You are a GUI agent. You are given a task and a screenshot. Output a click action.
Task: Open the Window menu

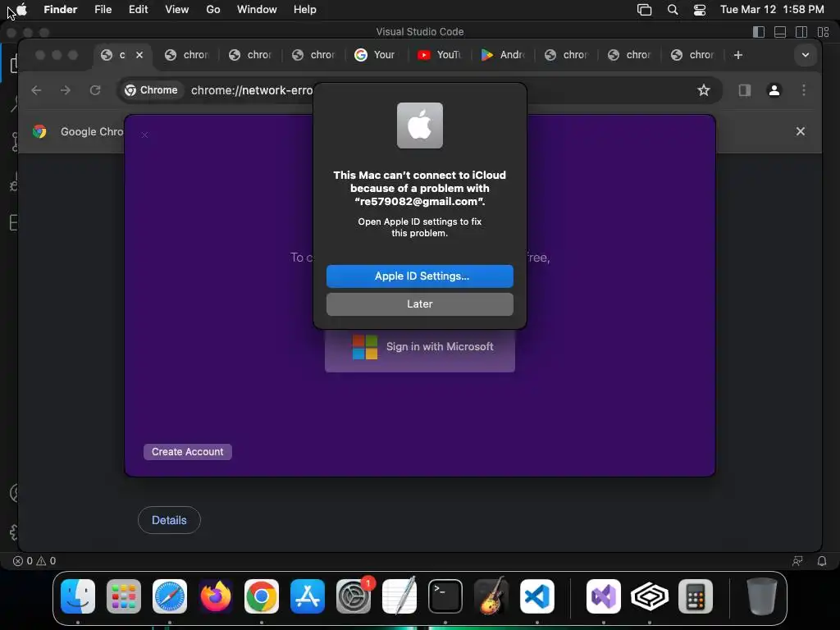257,10
